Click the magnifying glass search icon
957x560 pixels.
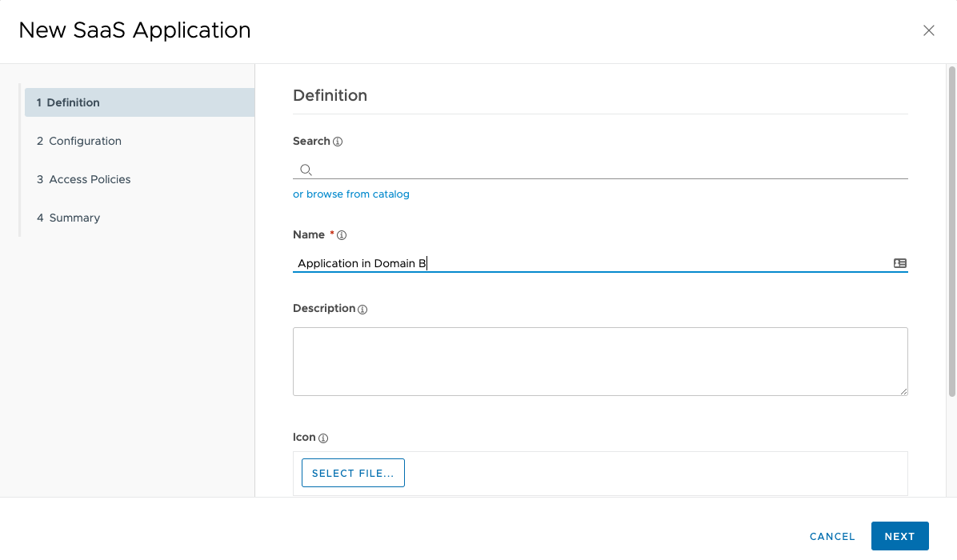coord(306,170)
